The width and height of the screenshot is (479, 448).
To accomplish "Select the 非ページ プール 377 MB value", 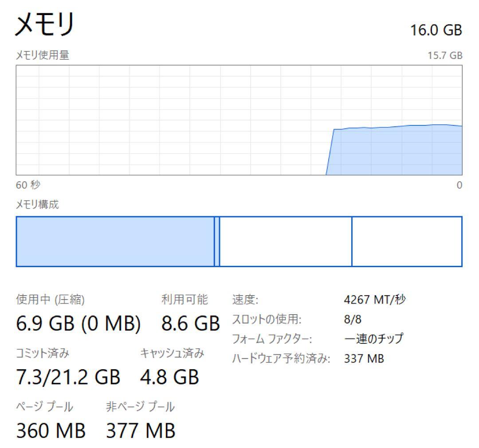I will tap(140, 430).
